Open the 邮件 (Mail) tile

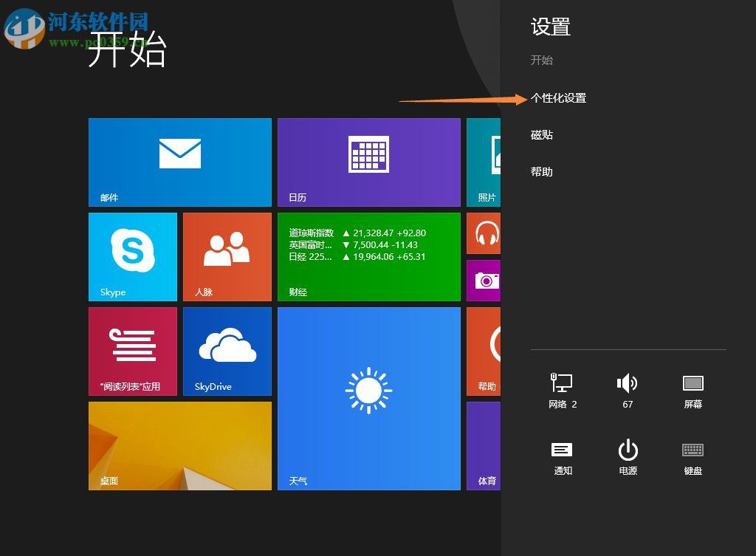(179, 162)
